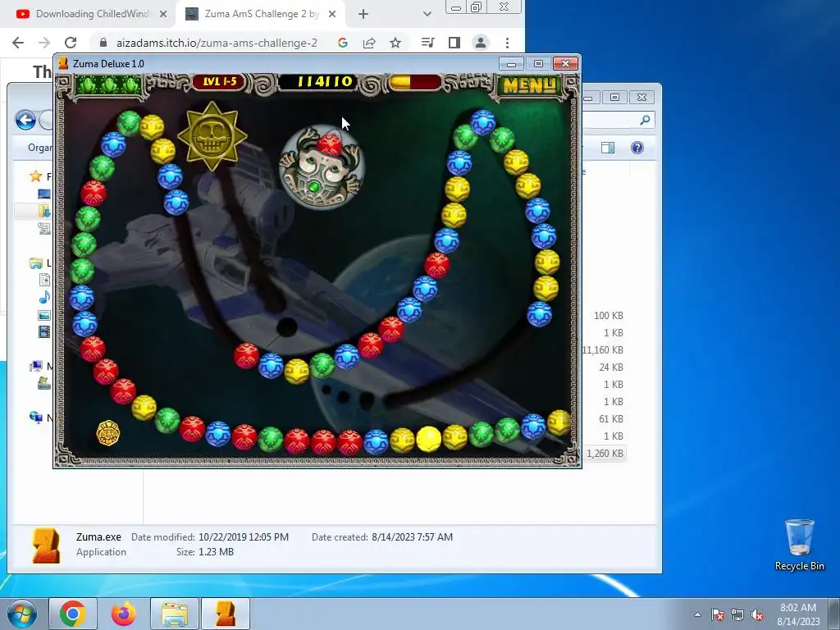The height and width of the screenshot is (630, 840).
Task: Open Windows Explorer taskbar button
Action: point(175,614)
